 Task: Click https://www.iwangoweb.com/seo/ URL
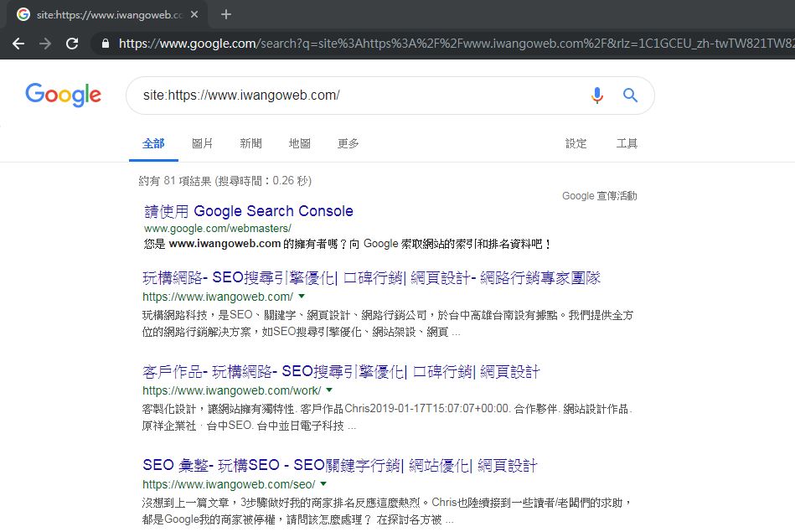229,485
